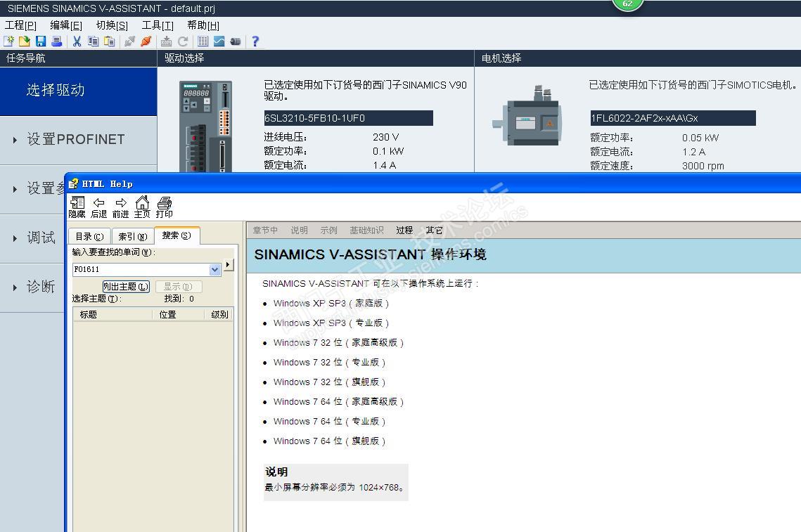801x532 pixels.
Task: Switch to the 搜索(S) tab
Action: (177, 235)
